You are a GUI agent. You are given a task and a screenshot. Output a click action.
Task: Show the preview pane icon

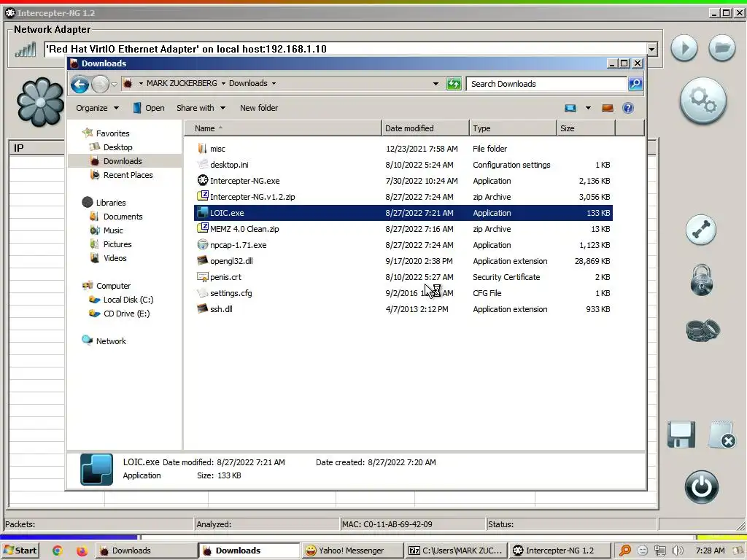pyautogui.click(x=608, y=108)
